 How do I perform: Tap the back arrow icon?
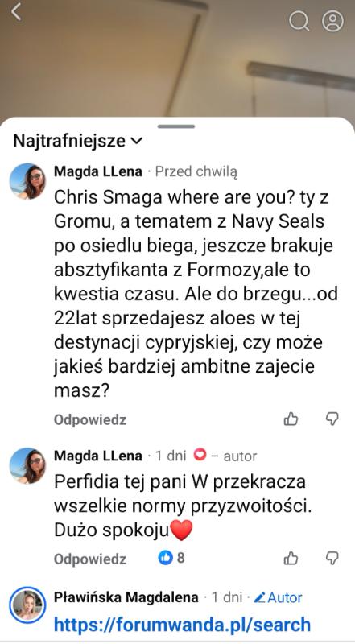pyautogui.click(x=16, y=12)
